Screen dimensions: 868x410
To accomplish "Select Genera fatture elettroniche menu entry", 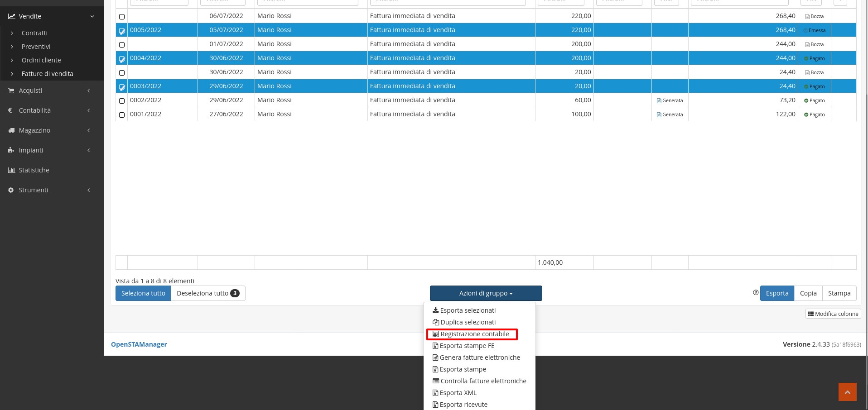I will pyautogui.click(x=479, y=358).
